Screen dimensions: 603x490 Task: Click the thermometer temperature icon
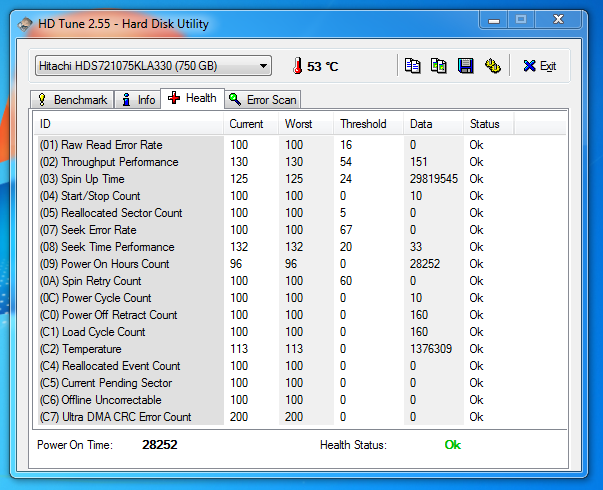coord(297,66)
